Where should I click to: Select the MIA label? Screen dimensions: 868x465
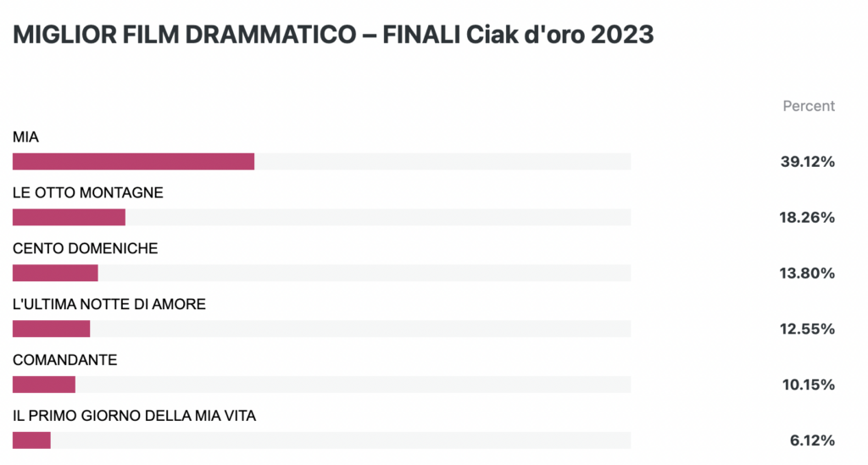pyautogui.click(x=25, y=137)
